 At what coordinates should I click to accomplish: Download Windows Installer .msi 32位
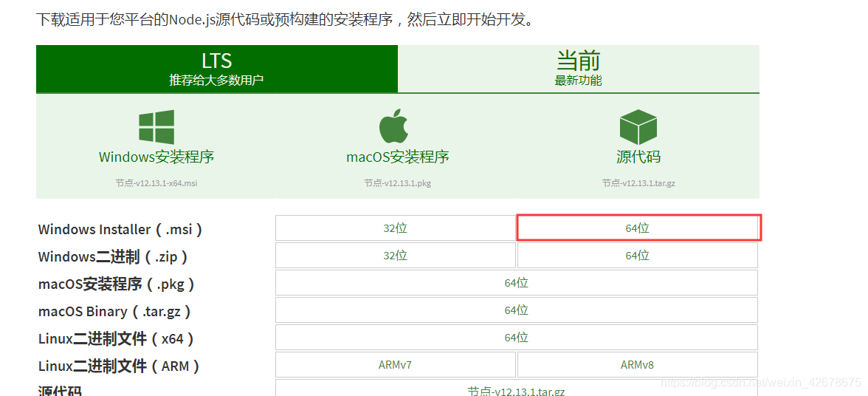tap(396, 228)
